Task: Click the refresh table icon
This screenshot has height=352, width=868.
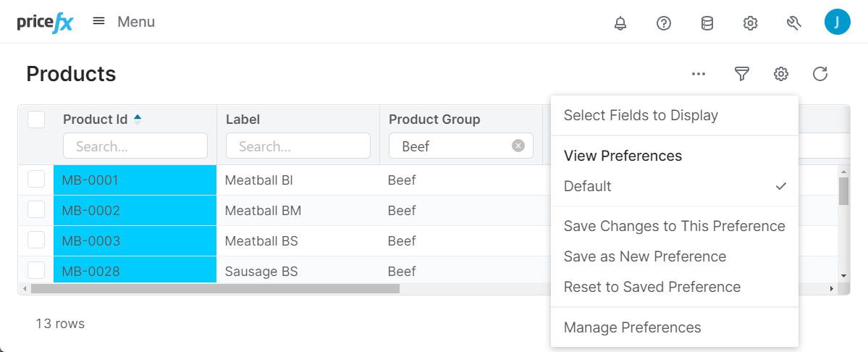Action: pyautogui.click(x=819, y=73)
